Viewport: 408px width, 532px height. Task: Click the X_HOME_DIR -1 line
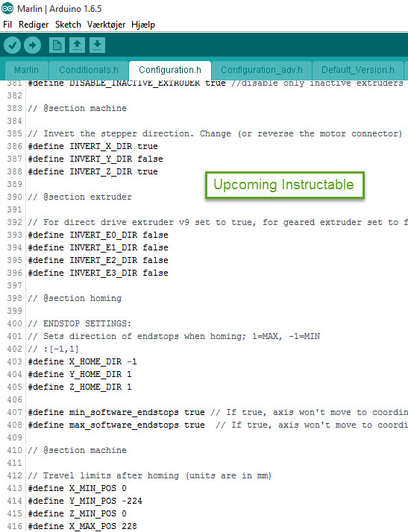pos(83,361)
